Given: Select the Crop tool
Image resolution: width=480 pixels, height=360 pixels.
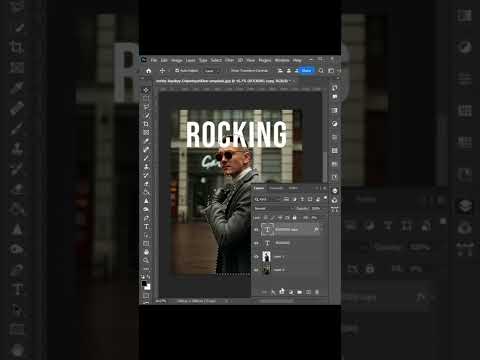Looking at the screenshot, I should coord(146,124).
